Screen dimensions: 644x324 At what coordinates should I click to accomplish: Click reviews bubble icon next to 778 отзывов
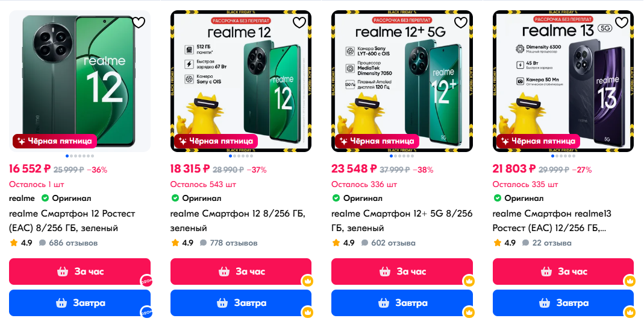[203, 243]
